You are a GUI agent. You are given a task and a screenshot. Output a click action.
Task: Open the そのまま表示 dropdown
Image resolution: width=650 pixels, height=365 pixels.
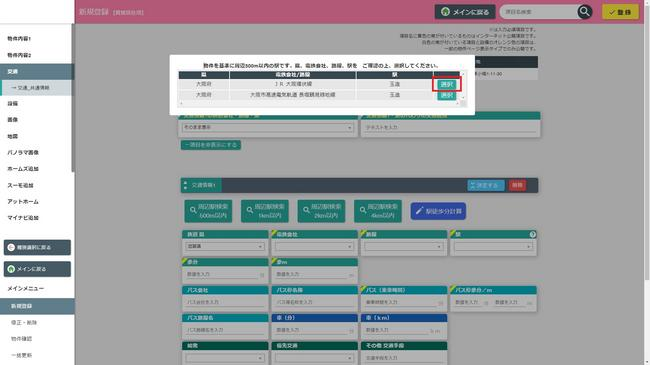(268, 127)
